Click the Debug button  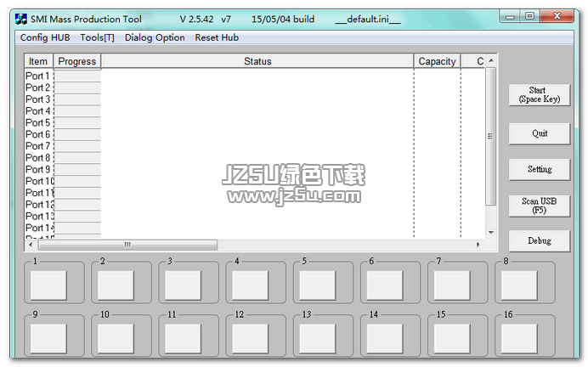click(x=540, y=240)
